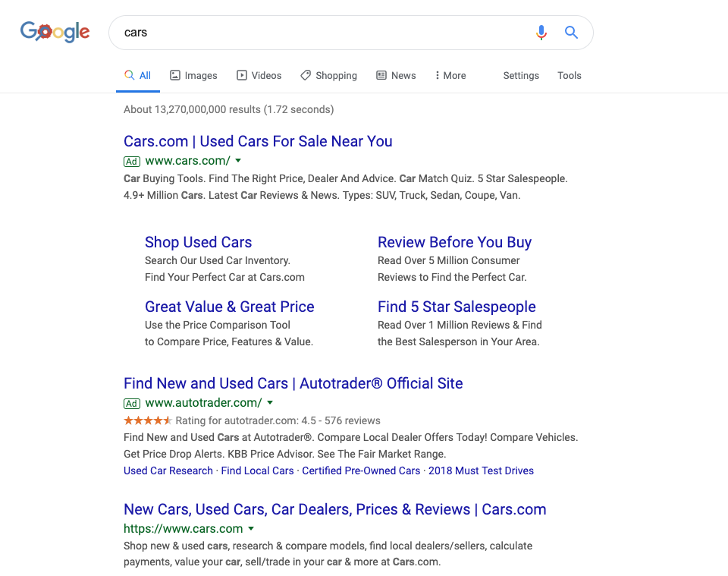This screenshot has height=576, width=728.
Task: Switch to the Videos tab
Action: coord(259,75)
